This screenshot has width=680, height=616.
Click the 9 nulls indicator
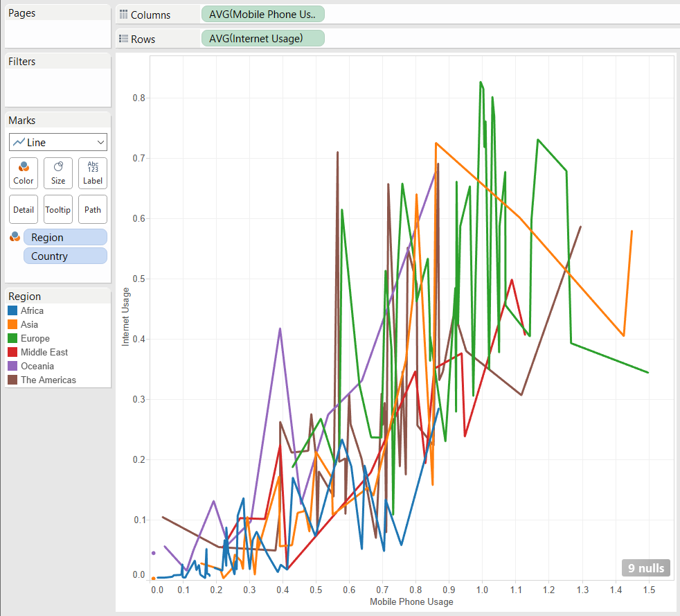coord(645,567)
